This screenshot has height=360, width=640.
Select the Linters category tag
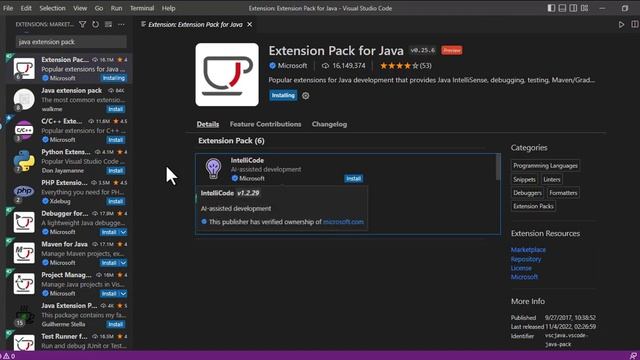[x=551, y=180]
